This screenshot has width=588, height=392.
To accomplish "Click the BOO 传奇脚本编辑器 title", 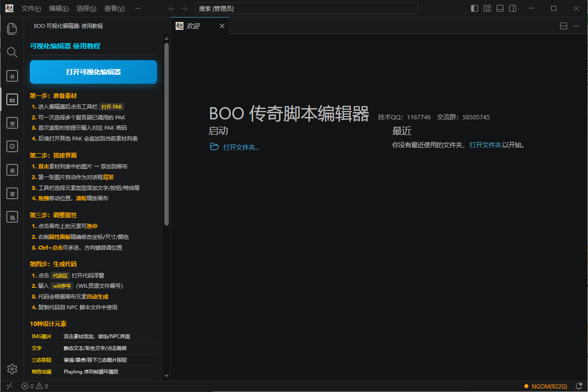I will coord(289,113).
